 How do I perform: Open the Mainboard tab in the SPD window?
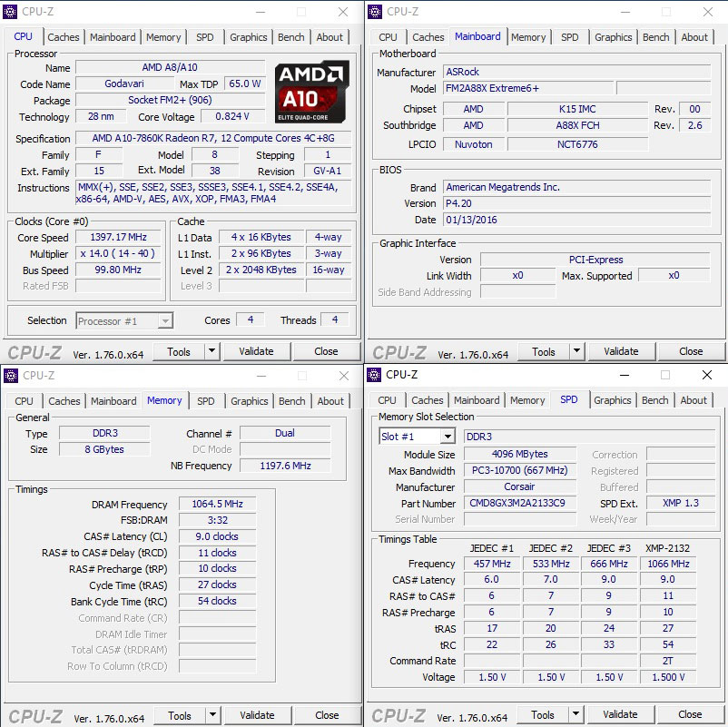point(477,400)
